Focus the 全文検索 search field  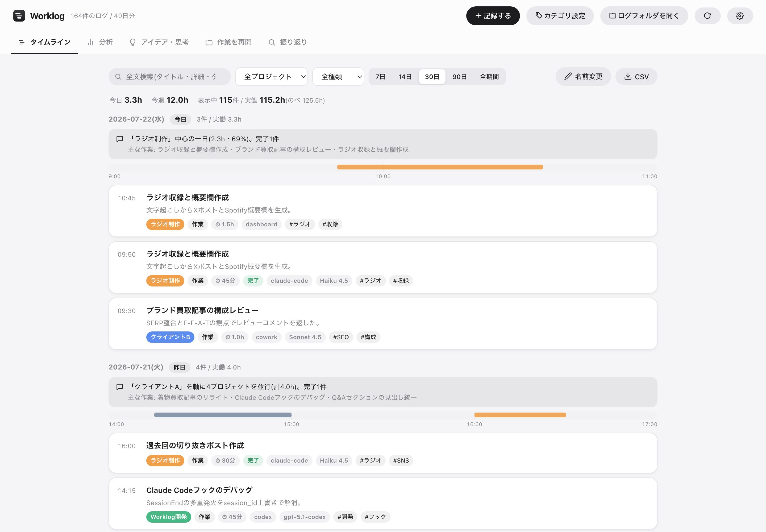(169, 77)
